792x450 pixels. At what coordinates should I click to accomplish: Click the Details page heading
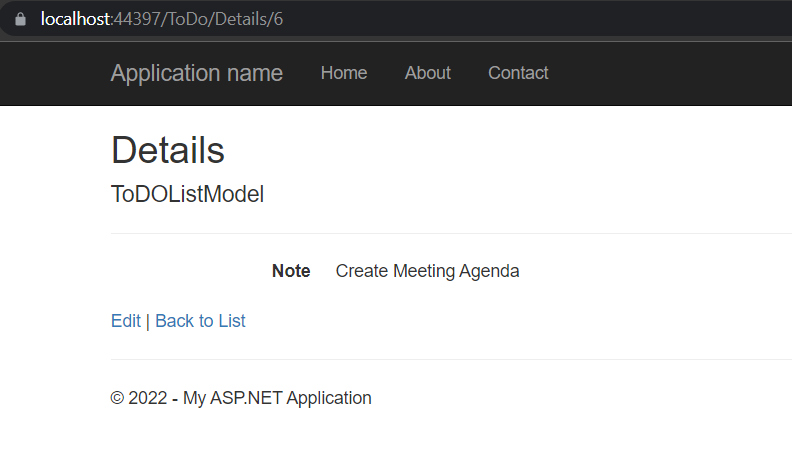(167, 150)
